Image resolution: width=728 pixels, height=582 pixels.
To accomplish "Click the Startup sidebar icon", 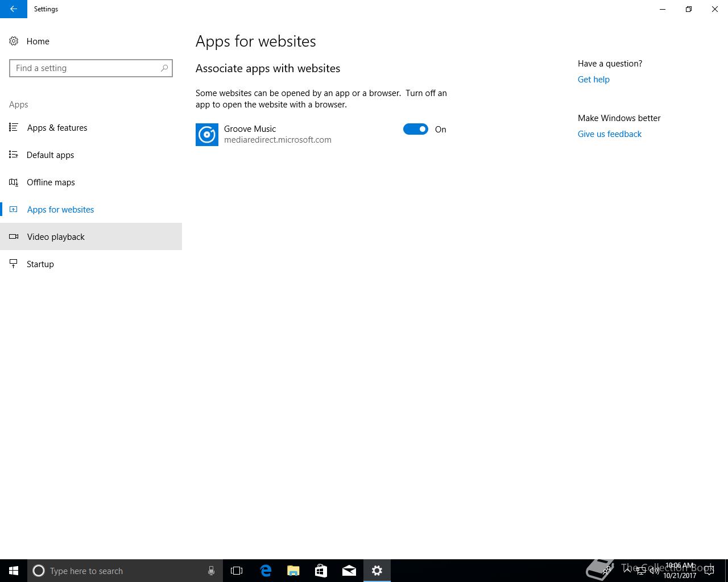I will pos(14,264).
